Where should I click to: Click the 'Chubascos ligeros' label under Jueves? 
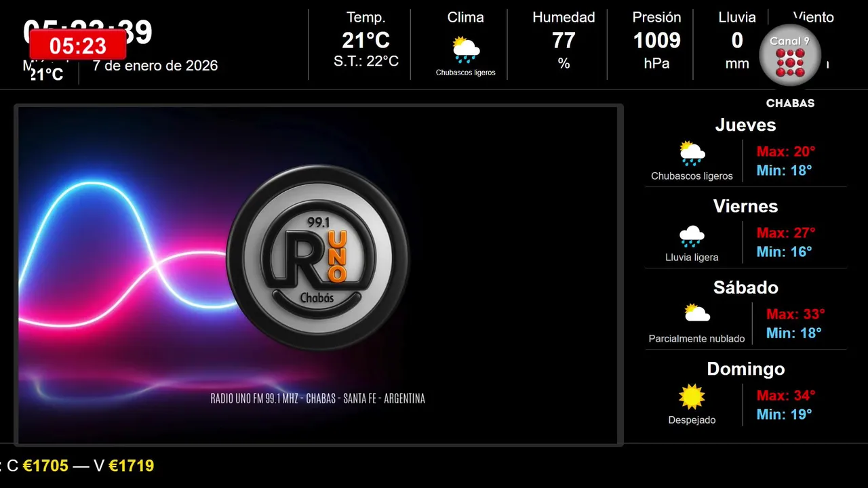[692, 176]
